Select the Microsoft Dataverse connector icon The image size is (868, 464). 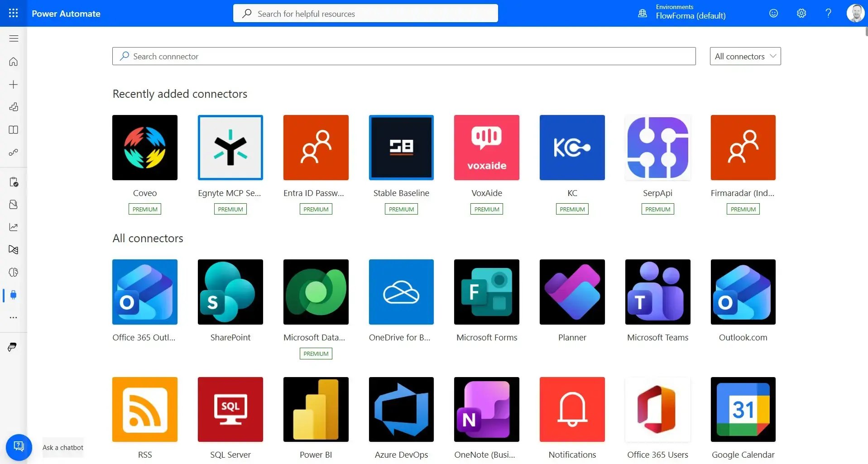click(316, 292)
